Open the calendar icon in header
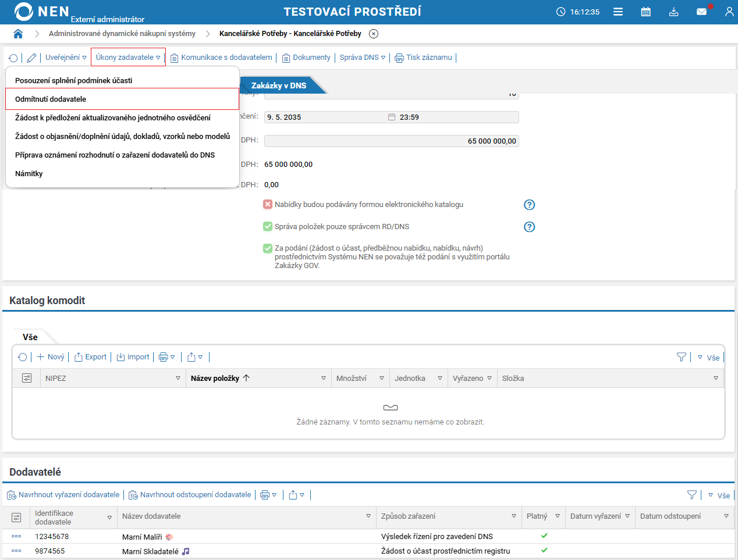The width and height of the screenshot is (738, 560). point(646,12)
